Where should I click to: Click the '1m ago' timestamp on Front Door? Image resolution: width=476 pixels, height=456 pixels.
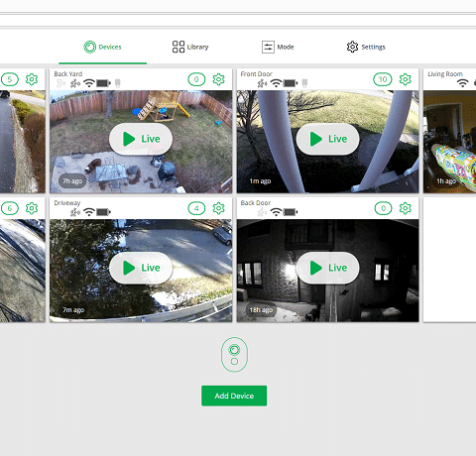[260, 181]
